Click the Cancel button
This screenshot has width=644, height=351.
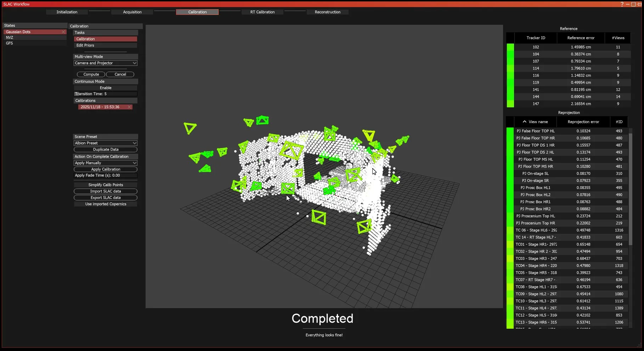[120, 74]
